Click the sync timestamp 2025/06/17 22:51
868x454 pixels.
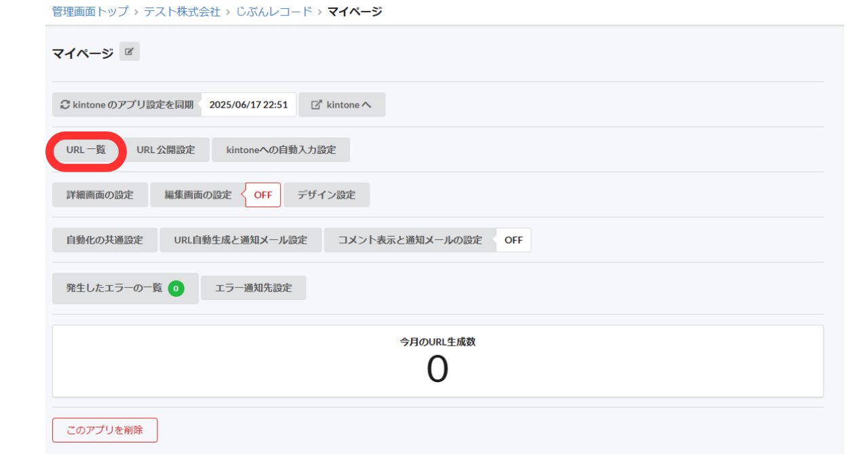[x=249, y=105]
